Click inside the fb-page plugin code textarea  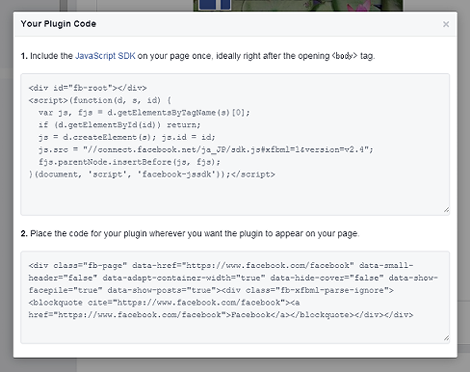[x=235, y=297]
